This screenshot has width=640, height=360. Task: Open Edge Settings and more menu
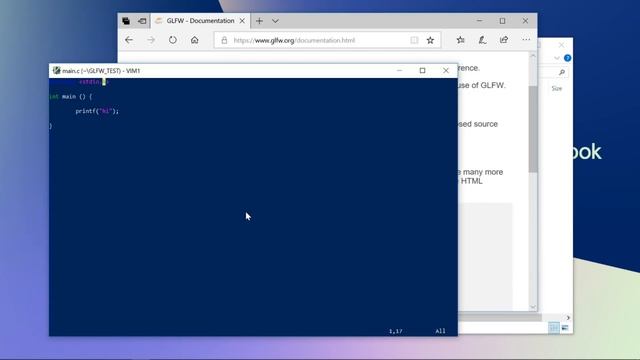pyautogui.click(x=526, y=40)
